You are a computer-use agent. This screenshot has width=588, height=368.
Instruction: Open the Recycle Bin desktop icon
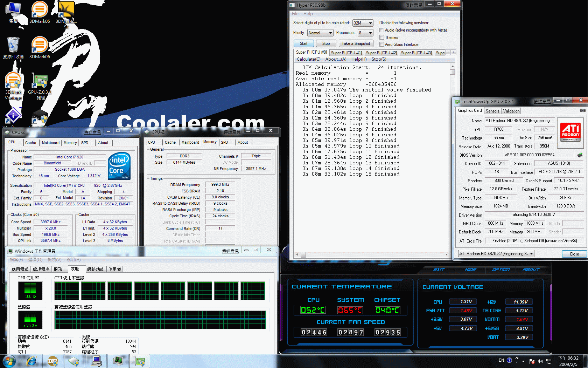[13, 48]
